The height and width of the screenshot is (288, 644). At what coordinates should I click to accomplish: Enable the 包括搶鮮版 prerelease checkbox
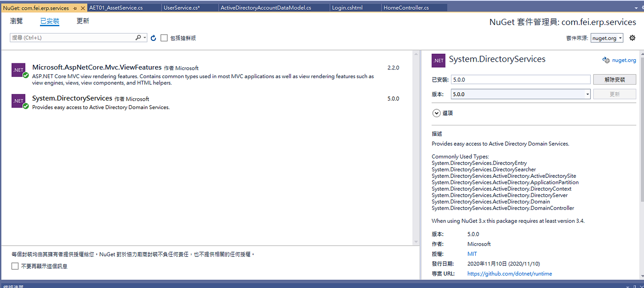(x=164, y=38)
